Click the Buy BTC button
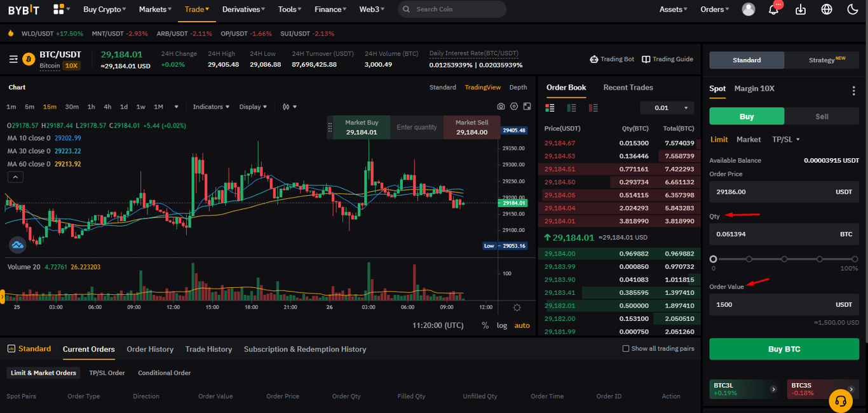This screenshot has width=868, height=413. [783, 349]
